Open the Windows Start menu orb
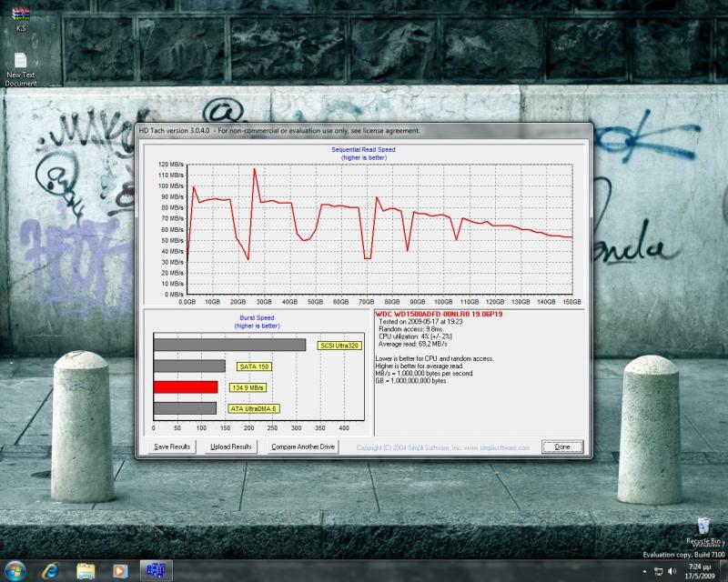The width and height of the screenshot is (728, 582). (x=15, y=570)
